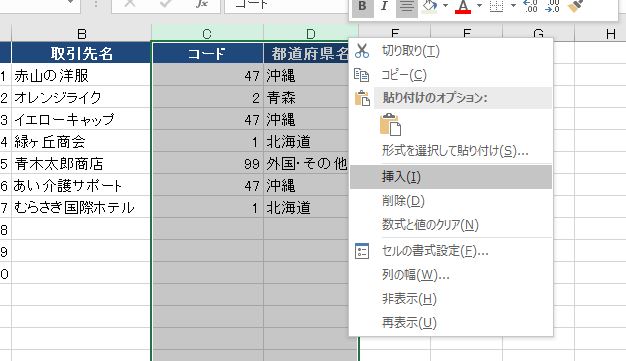Toggle Italic in the mini toolbar
Viewport: 626px width, 361px height.
[384, 6]
